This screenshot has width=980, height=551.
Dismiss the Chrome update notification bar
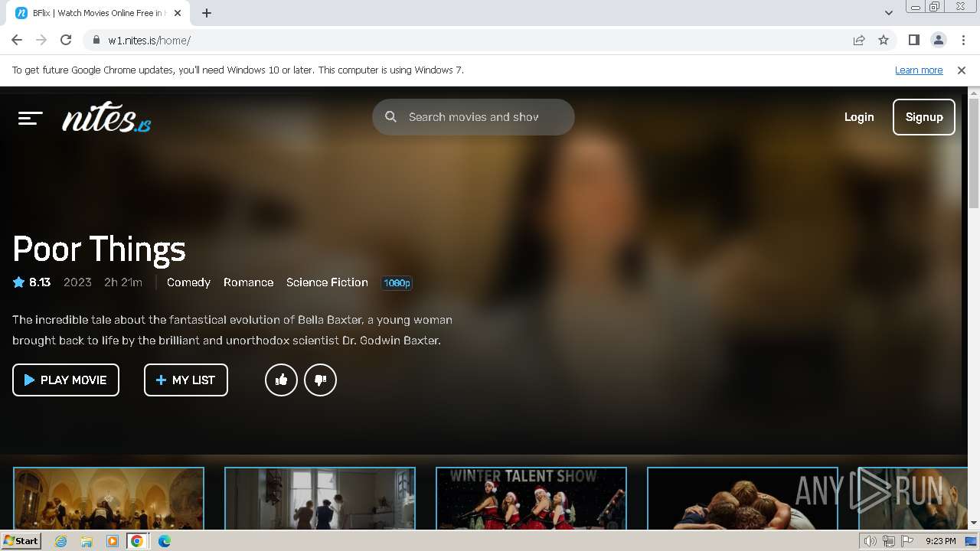(962, 70)
